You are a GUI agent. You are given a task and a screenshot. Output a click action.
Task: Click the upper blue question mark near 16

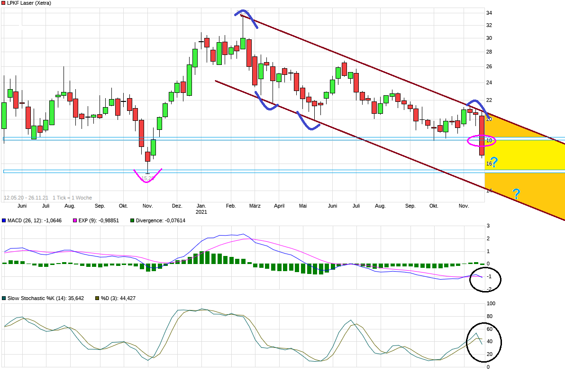pyautogui.click(x=493, y=163)
